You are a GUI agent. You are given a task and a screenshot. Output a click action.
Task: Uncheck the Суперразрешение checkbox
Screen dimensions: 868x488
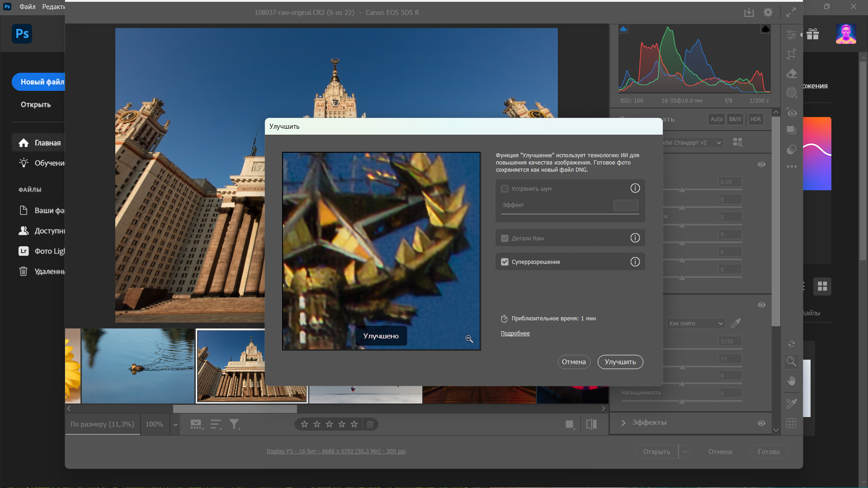click(x=505, y=262)
